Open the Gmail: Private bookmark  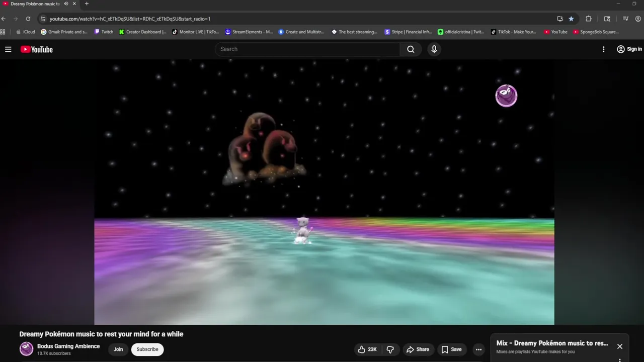(64, 32)
